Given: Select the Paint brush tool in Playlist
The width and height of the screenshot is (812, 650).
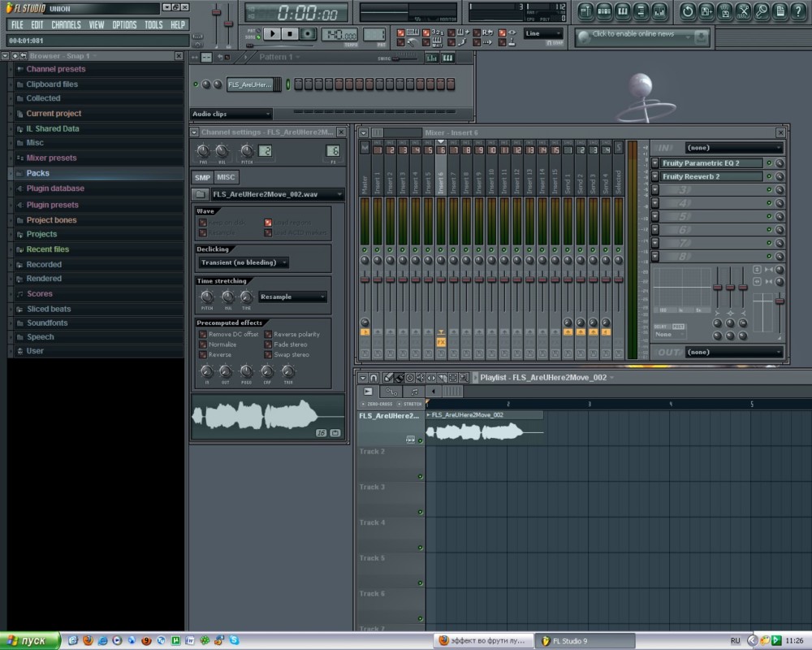Looking at the screenshot, I should click(x=400, y=378).
